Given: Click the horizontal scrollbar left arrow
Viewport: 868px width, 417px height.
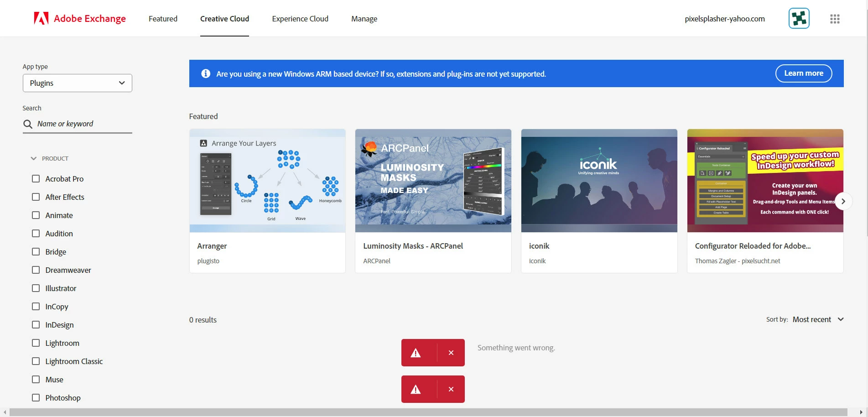Looking at the screenshot, I should [5, 412].
